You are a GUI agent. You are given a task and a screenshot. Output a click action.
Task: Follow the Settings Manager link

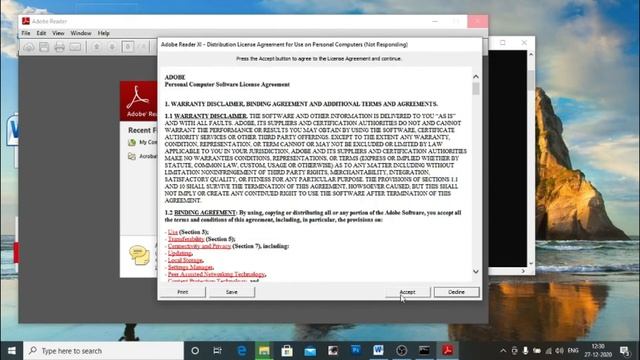[190, 267]
